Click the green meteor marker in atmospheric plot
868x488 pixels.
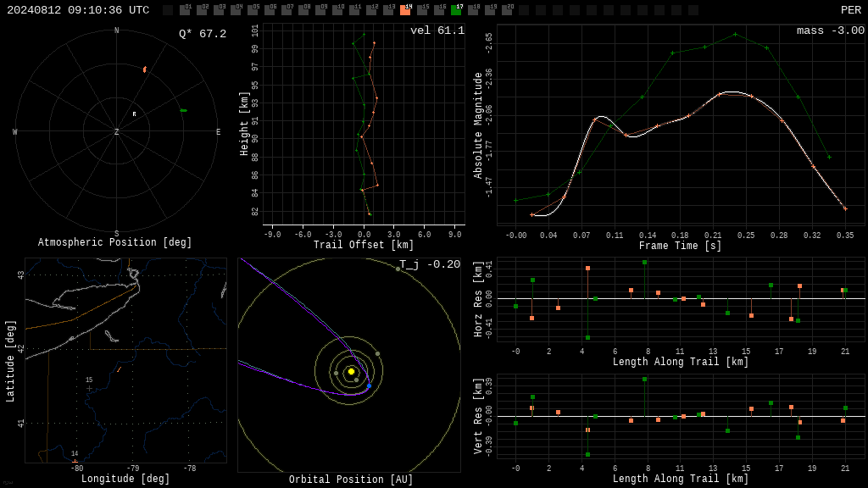183,111
